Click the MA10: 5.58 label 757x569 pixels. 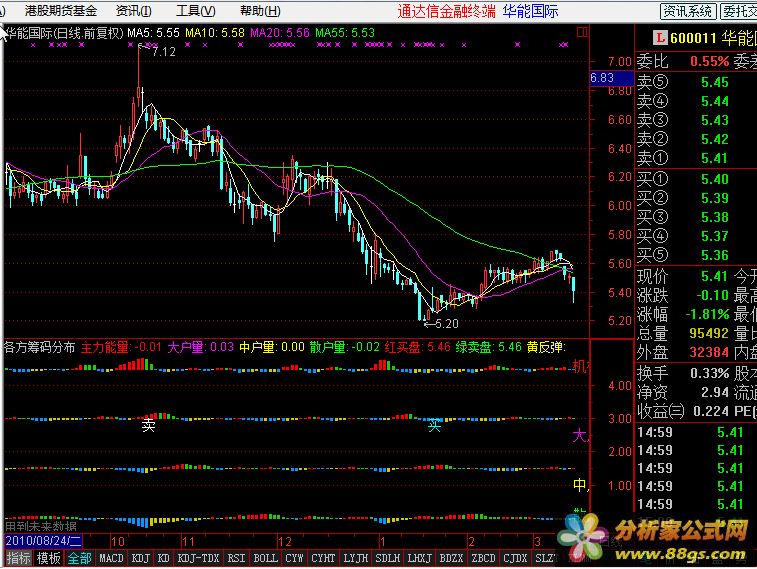(x=215, y=33)
